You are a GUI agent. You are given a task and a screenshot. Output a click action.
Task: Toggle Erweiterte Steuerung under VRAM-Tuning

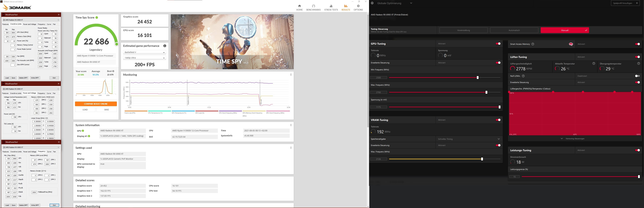click(x=498, y=145)
